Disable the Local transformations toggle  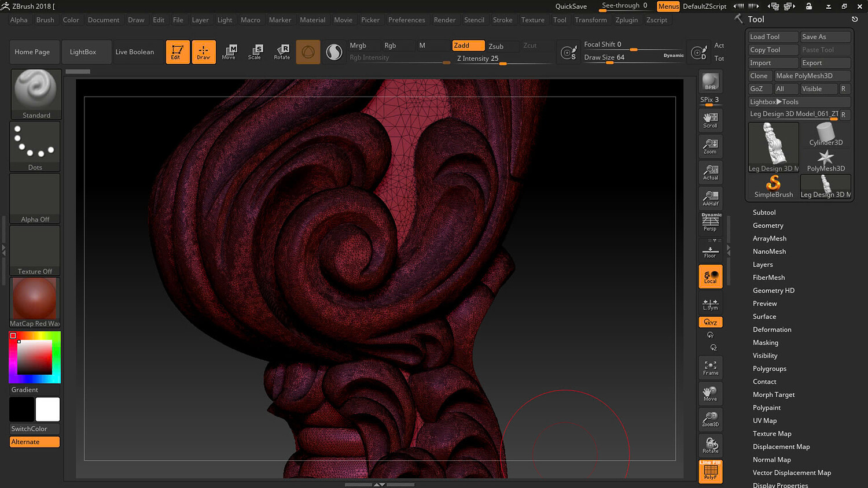[x=710, y=276]
